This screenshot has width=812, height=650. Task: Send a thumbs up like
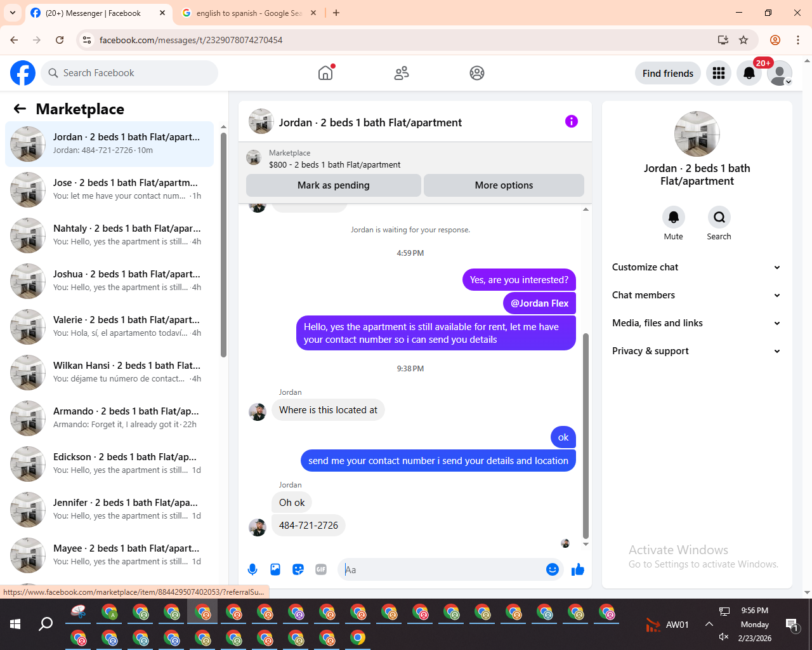click(577, 569)
